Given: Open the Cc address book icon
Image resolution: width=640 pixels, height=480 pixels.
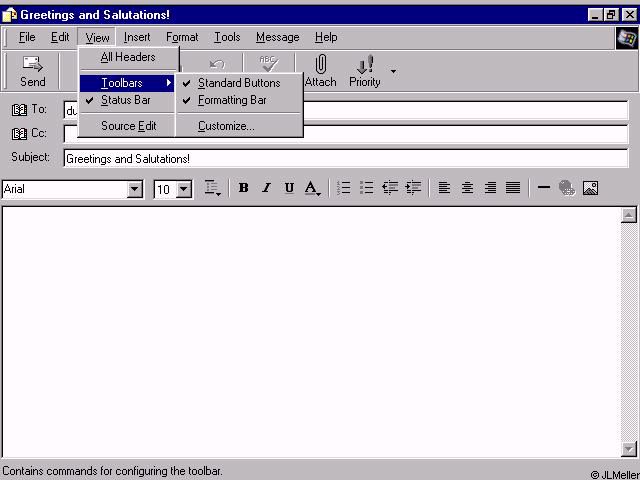Looking at the screenshot, I should 19,133.
